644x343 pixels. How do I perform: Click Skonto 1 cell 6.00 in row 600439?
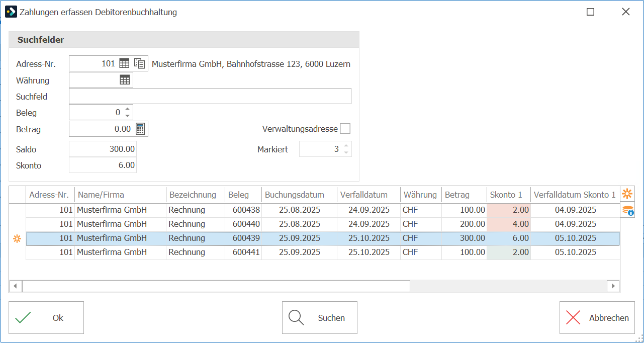509,238
